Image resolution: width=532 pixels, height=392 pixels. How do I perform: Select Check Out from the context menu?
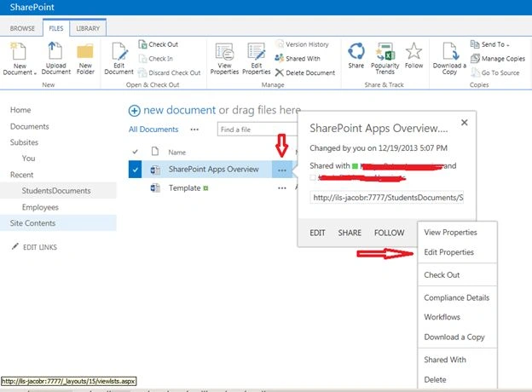point(442,274)
